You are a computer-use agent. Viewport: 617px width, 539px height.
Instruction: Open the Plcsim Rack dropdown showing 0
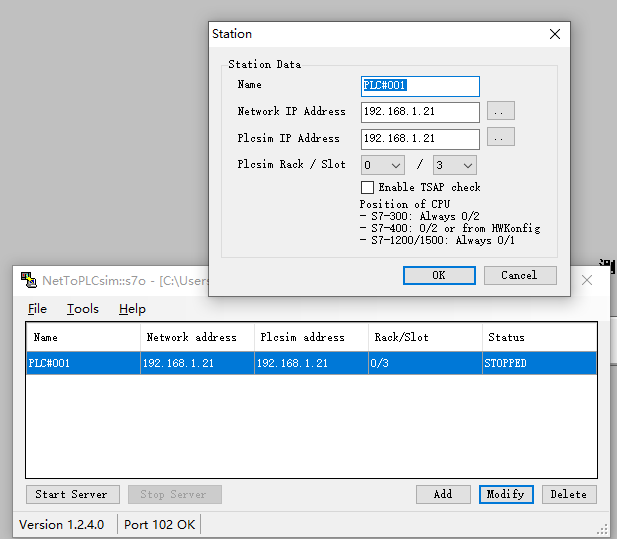383,165
